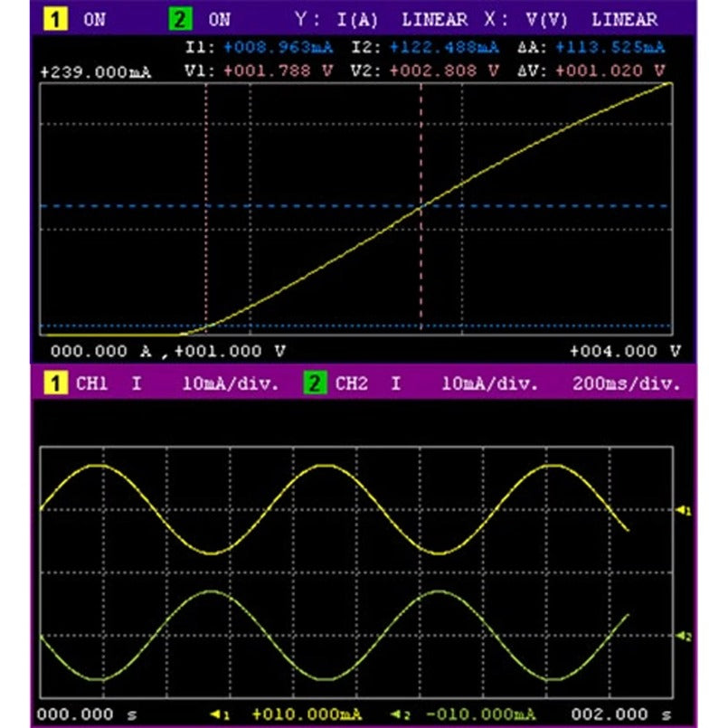Click channel 1 ground marker on right edge
The height and width of the screenshot is (728, 728).
684,510
